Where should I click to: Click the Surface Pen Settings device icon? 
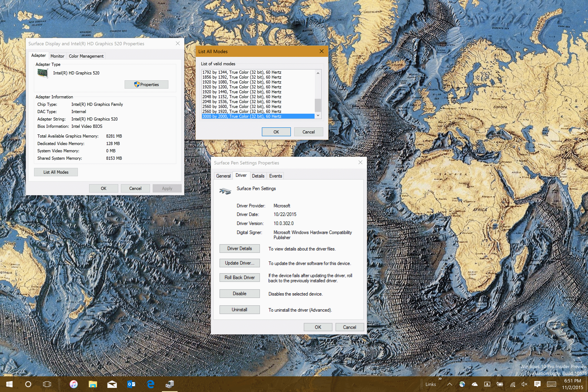click(x=225, y=191)
